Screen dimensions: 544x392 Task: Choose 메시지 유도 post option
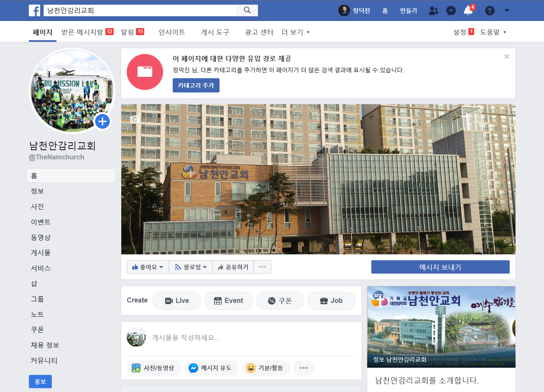point(211,368)
